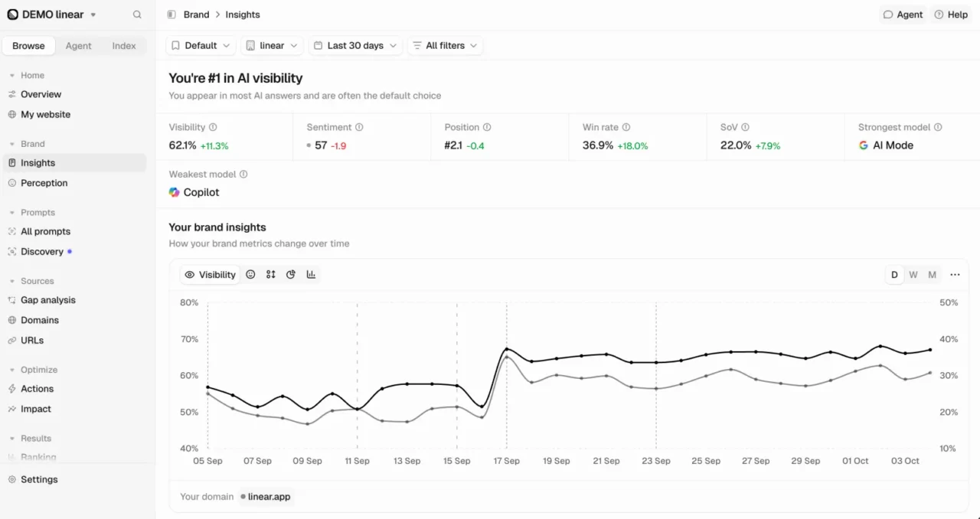Open the DEMO linear workspace dropdown
This screenshot has width=980, height=519.
pos(51,15)
